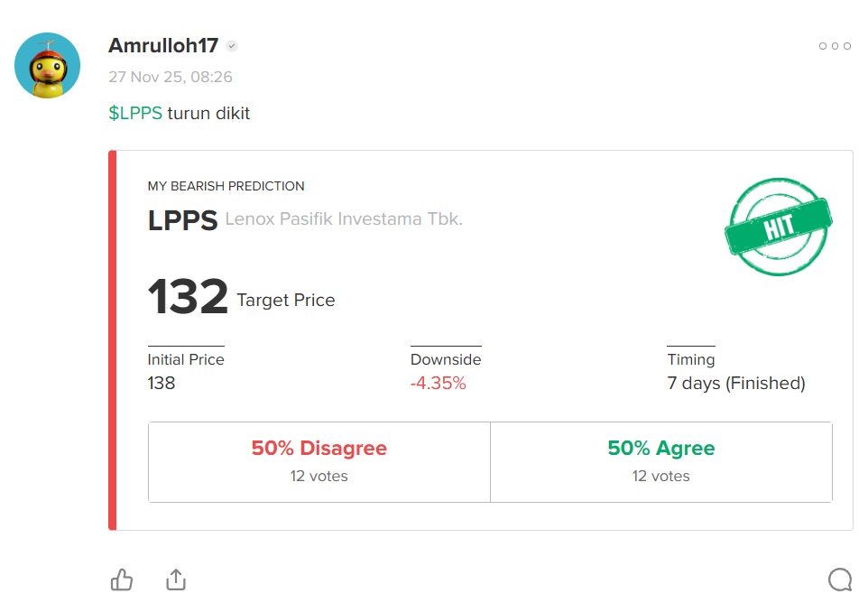The image size is (868, 612).
Task: Click the share post icon
Action: (x=176, y=580)
